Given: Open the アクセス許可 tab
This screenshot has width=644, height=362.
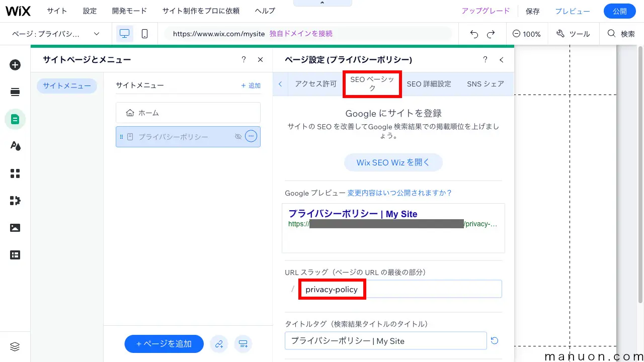Looking at the screenshot, I should (315, 84).
